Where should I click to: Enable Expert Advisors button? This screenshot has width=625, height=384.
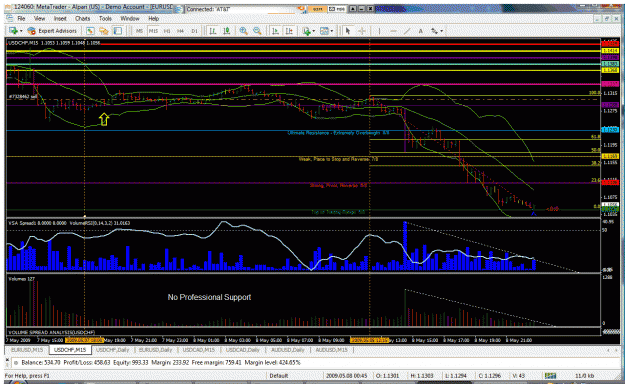point(52,31)
